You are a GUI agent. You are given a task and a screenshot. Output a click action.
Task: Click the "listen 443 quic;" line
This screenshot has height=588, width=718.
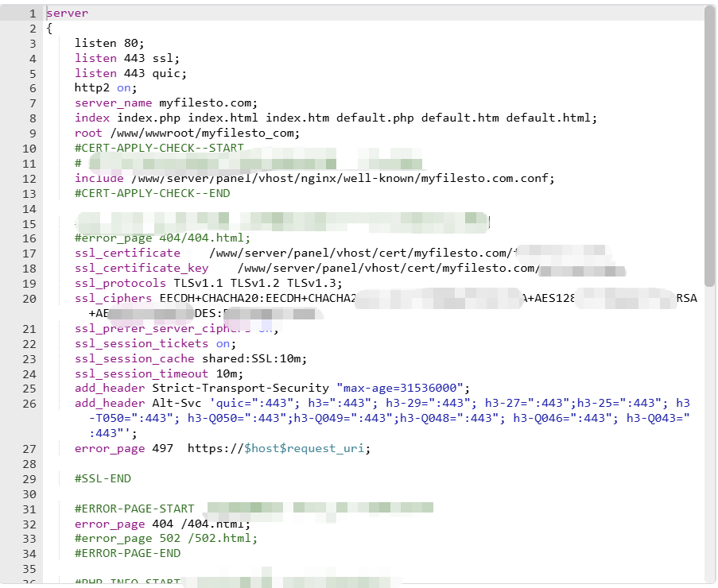(x=130, y=73)
